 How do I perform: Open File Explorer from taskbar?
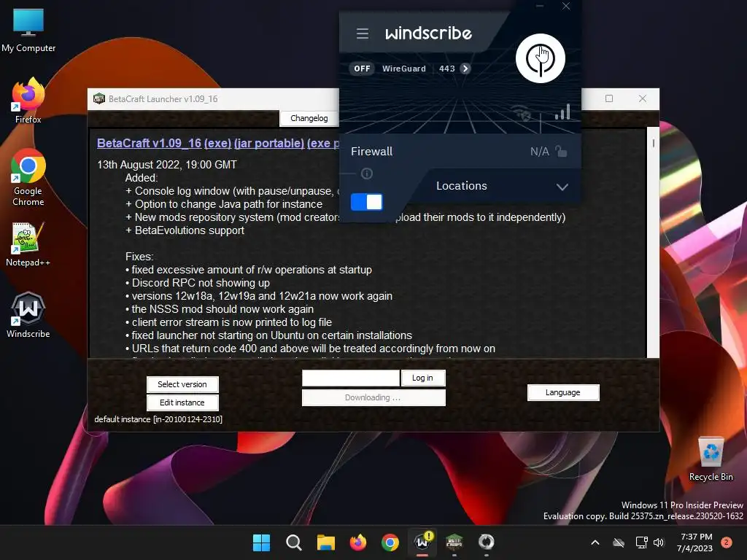coord(326,542)
